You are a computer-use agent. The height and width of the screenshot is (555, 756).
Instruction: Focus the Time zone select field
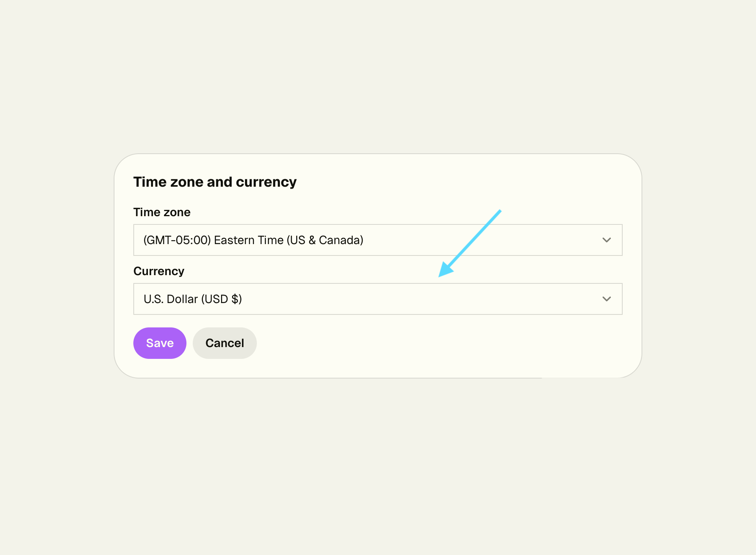pyautogui.click(x=378, y=240)
